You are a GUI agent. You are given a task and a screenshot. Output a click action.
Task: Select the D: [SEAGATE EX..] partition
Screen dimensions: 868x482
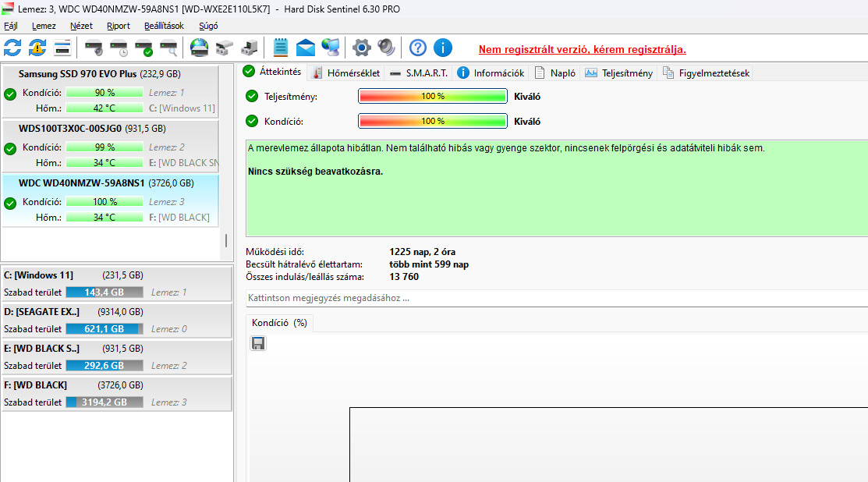[116, 321]
